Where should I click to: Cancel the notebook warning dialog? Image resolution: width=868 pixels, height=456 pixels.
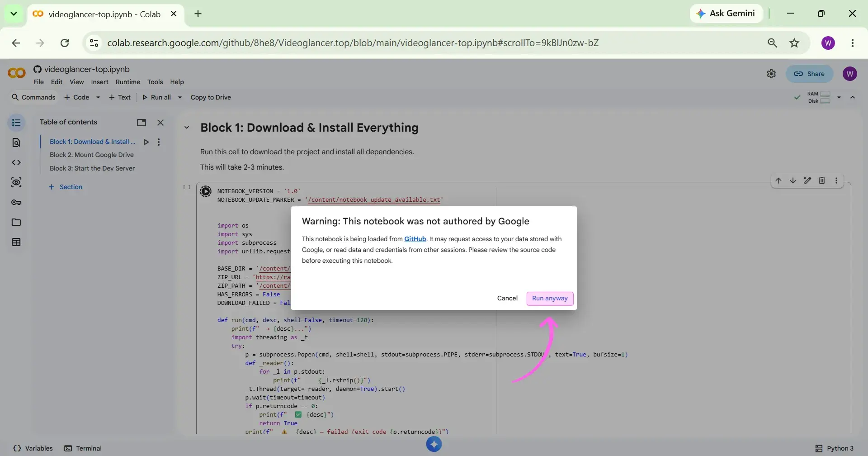click(507, 299)
